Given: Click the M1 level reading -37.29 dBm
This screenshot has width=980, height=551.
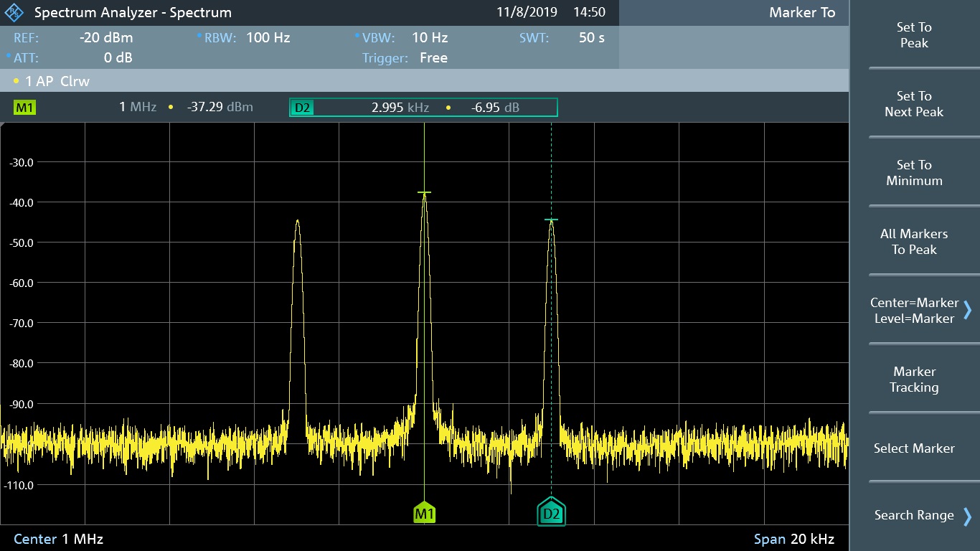Looking at the screenshot, I should [x=220, y=108].
